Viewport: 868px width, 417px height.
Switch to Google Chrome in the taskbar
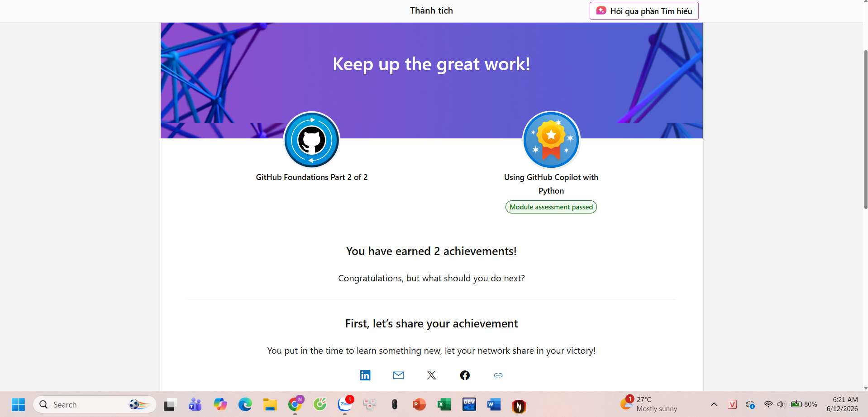[x=295, y=404]
